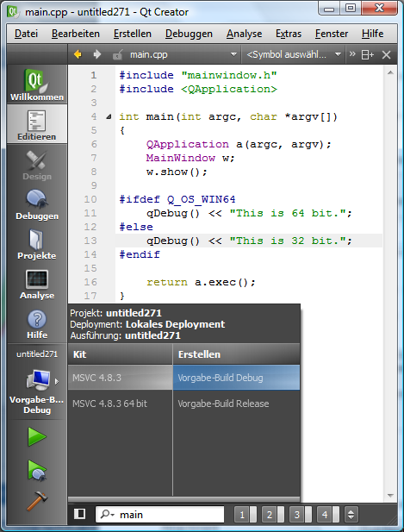This screenshot has width=404, height=532.
Task: Click the #include "mainwindow.h" line
Action: point(198,75)
